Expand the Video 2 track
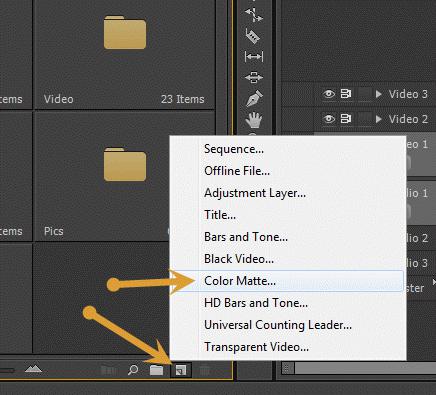Viewport: 436px width, 395px height. point(378,119)
